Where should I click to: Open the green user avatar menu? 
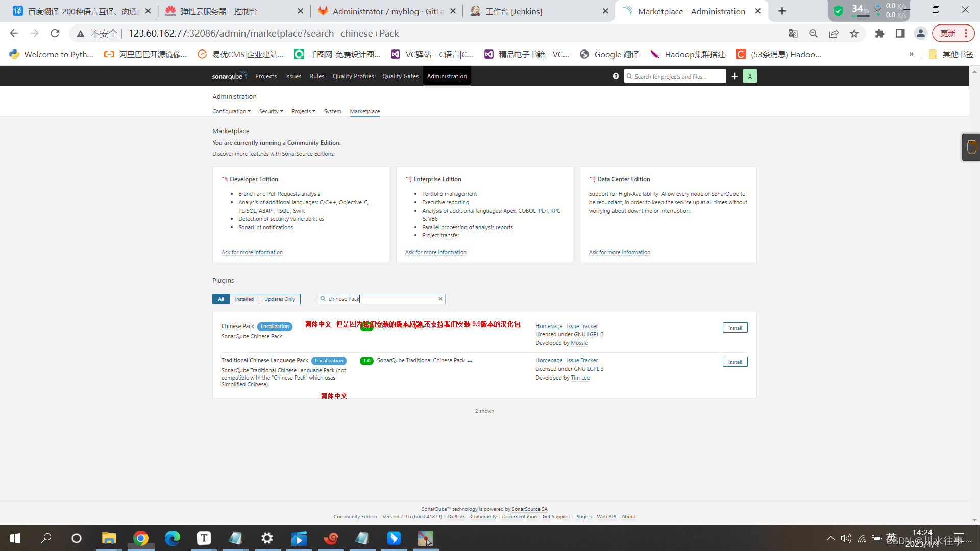pos(750,76)
